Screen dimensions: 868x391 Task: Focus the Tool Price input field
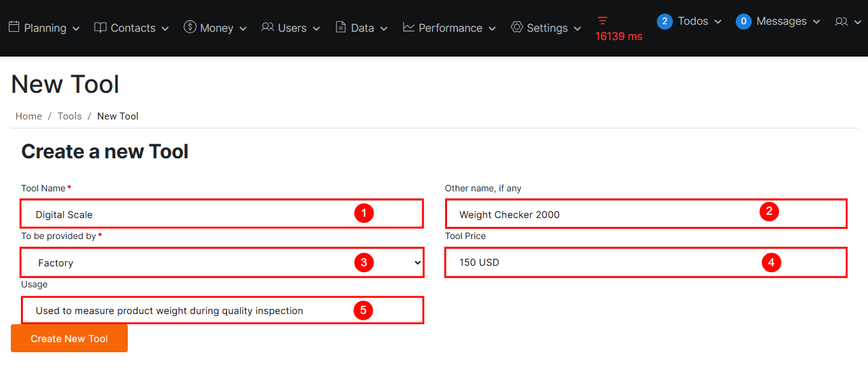[604, 263]
